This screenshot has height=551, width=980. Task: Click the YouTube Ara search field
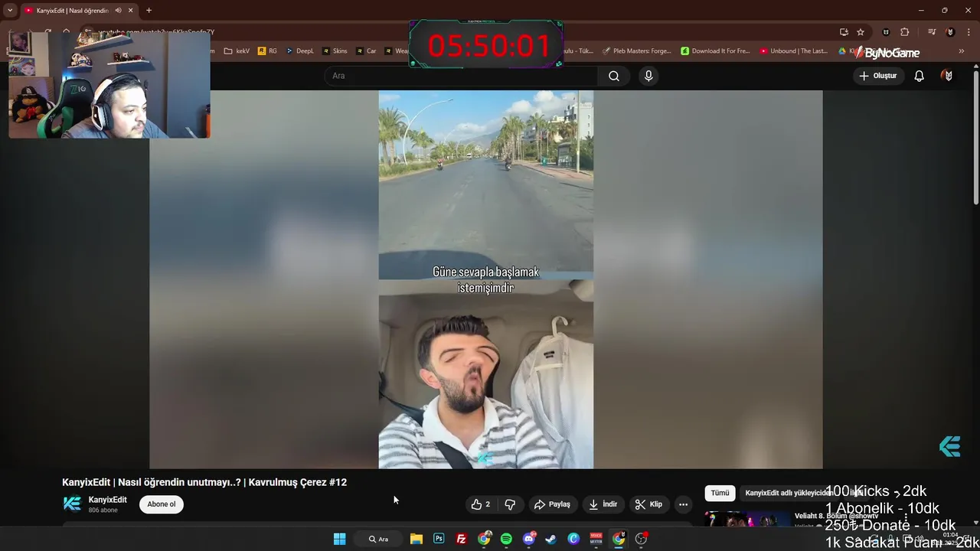click(x=462, y=76)
